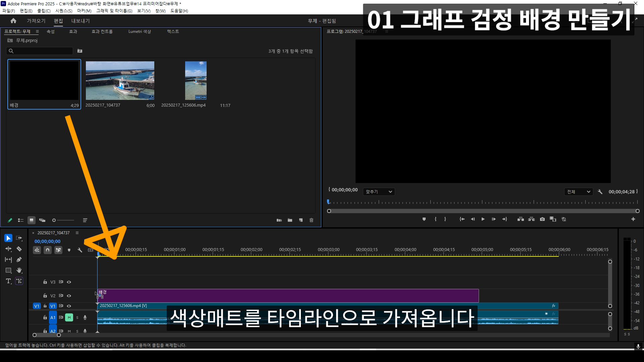Open the 시퀀스(S) menu

(64, 11)
